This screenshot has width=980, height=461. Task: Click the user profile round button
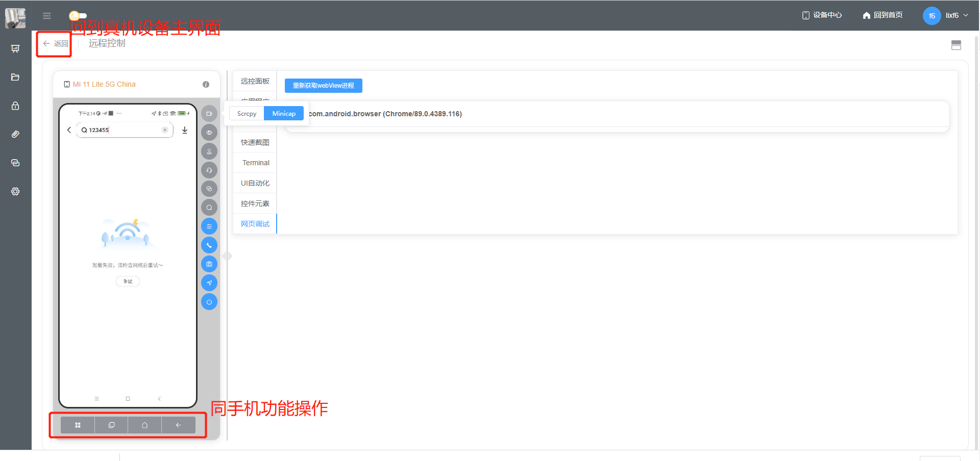(209, 151)
